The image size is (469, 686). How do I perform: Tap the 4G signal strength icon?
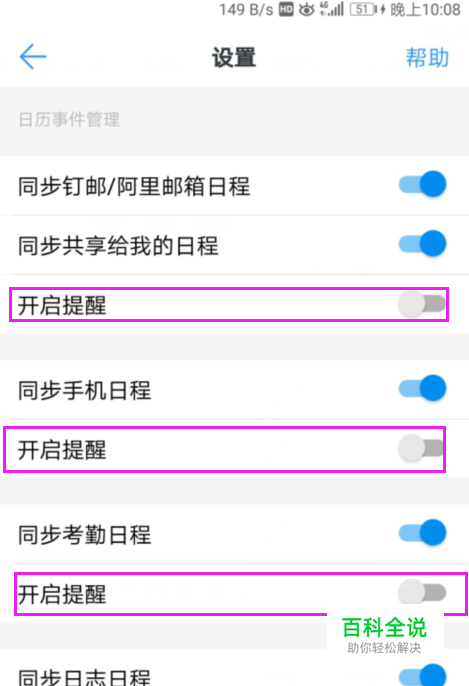331,9
